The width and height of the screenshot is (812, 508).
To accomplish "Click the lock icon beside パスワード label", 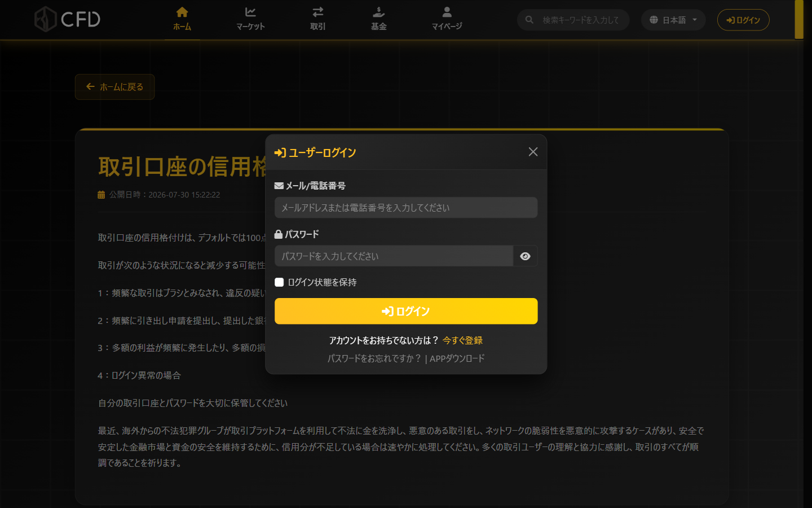I will coord(278,234).
